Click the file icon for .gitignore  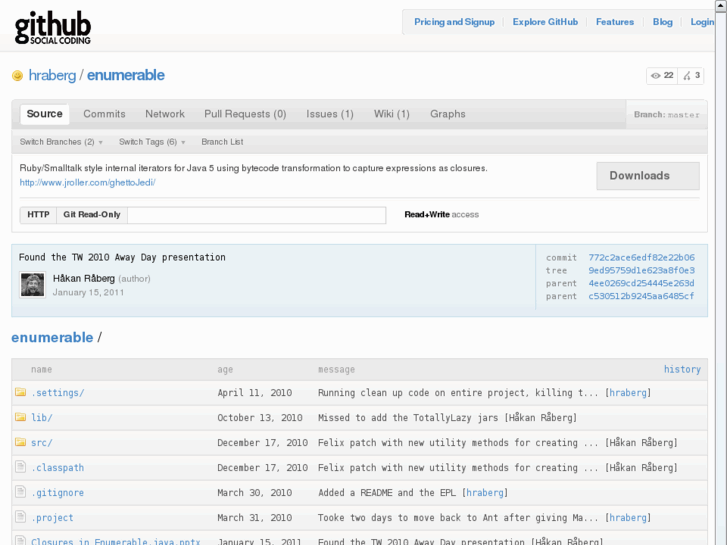20,492
